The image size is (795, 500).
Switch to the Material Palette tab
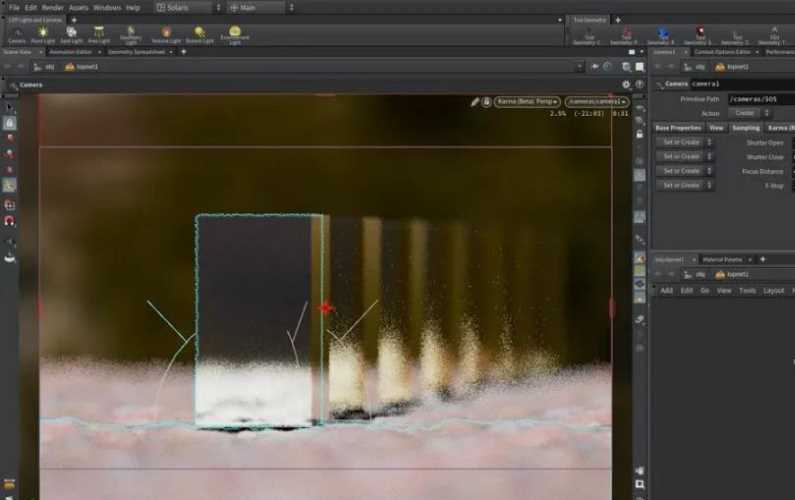[x=722, y=260]
